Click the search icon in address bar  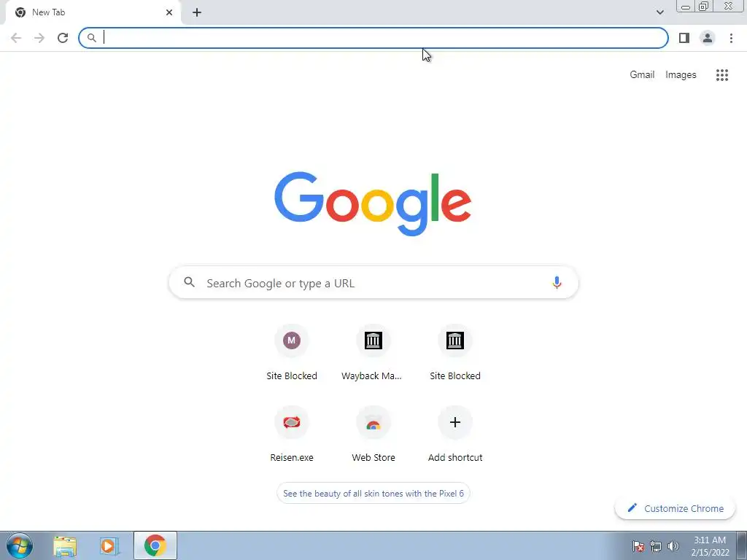92,38
